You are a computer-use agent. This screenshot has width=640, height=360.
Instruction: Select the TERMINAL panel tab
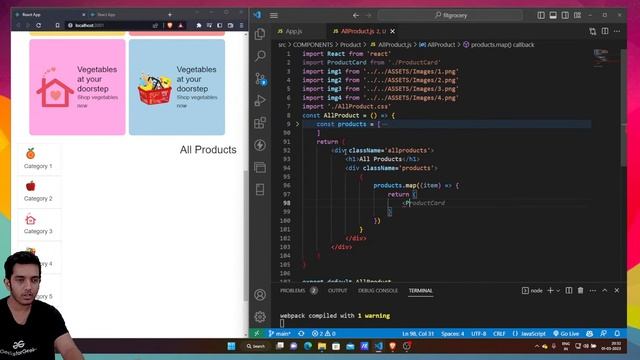pyautogui.click(x=420, y=291)
